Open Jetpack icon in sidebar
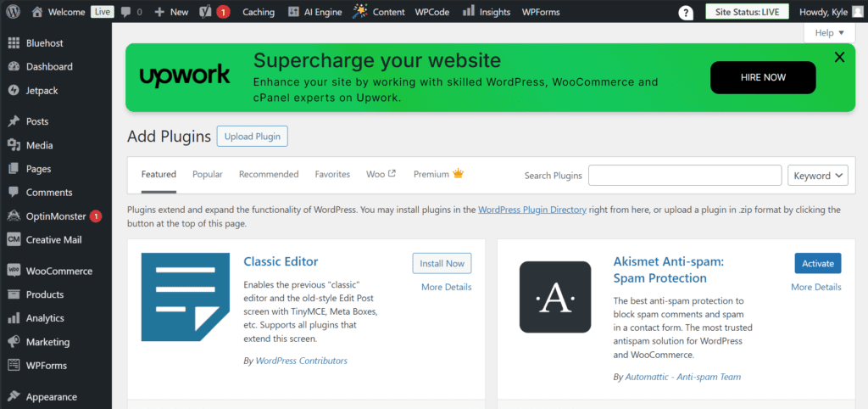The height and width of the screenshot is (409, 868). (14, 90)
